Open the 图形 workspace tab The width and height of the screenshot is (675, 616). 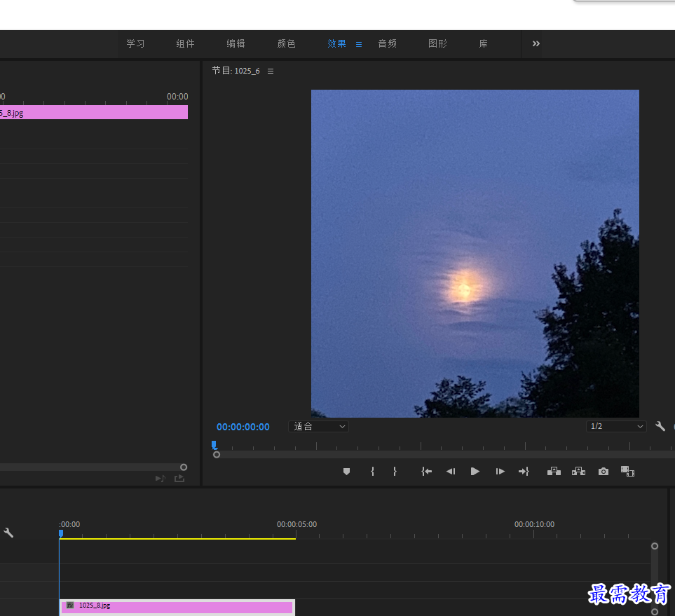coord(438,43)
